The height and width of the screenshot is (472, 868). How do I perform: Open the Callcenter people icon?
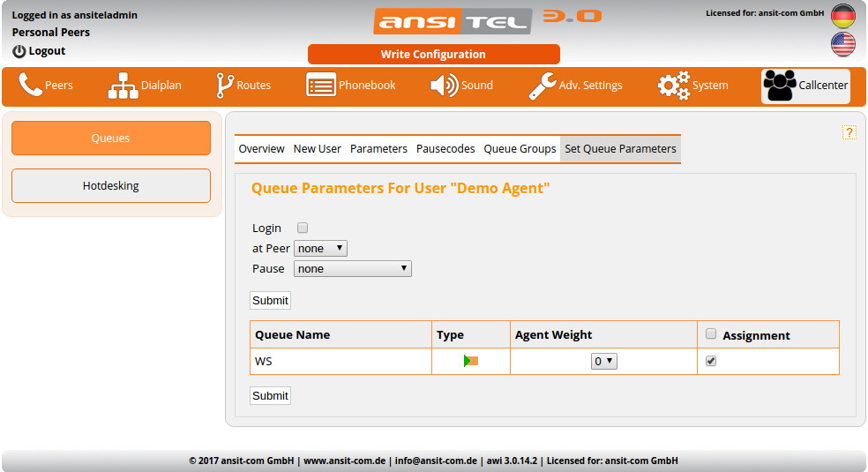(x=779, y=86)
